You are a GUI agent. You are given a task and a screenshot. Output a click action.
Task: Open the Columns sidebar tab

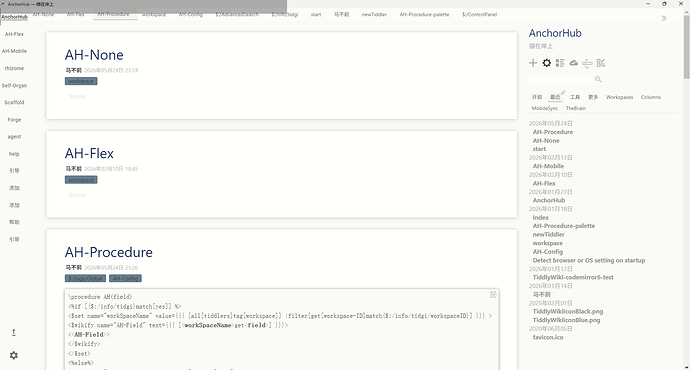(x=650, y=97)
